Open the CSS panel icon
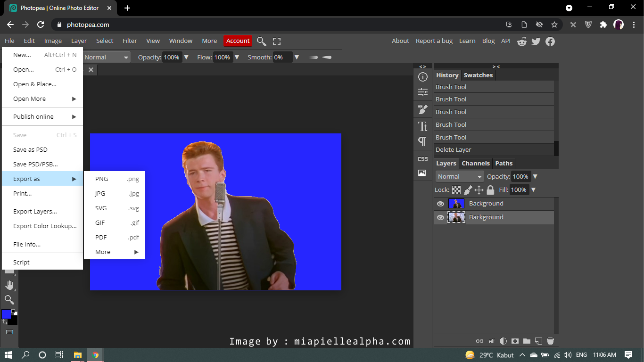The image size is (644, 362). [423, 159]
